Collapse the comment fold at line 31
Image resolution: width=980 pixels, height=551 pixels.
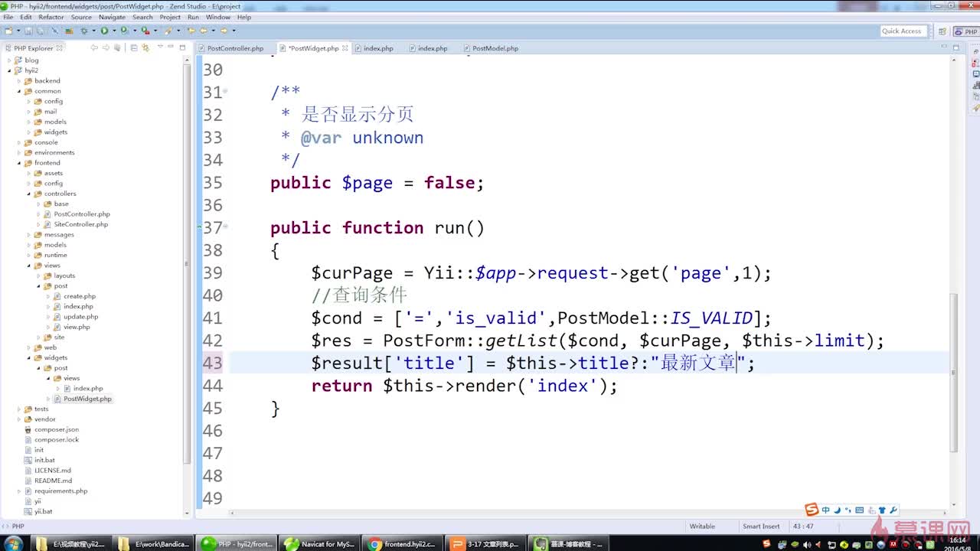point(225,92)
